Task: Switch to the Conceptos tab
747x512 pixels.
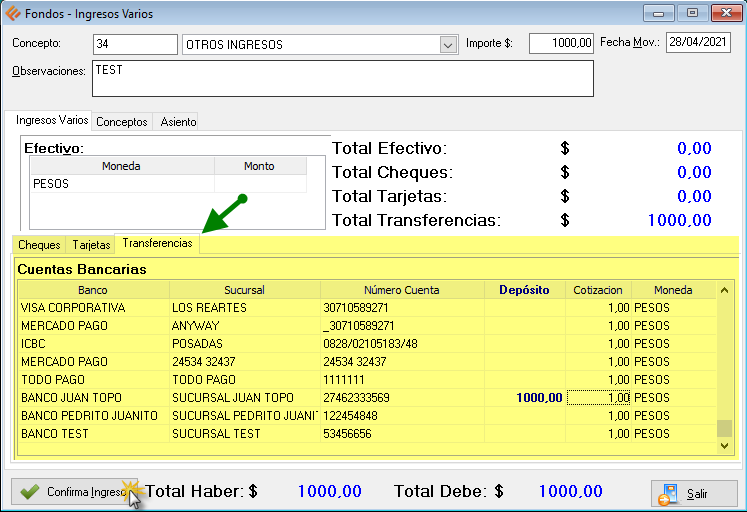Action: coord(122,122)
